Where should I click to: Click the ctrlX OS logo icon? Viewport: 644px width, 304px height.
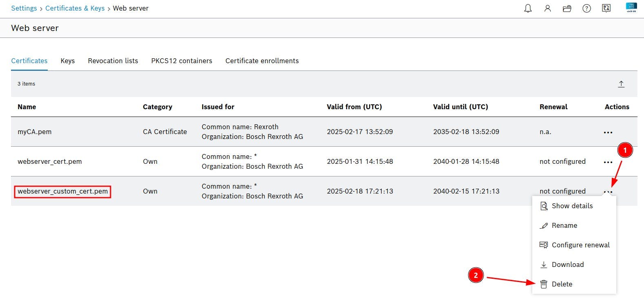tap(631, 7)
